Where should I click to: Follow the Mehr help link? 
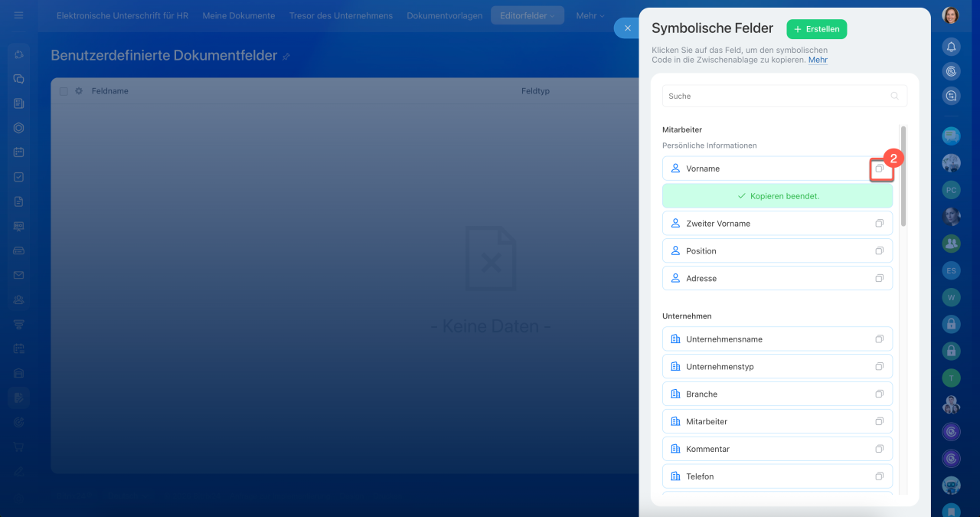point(818,60)
